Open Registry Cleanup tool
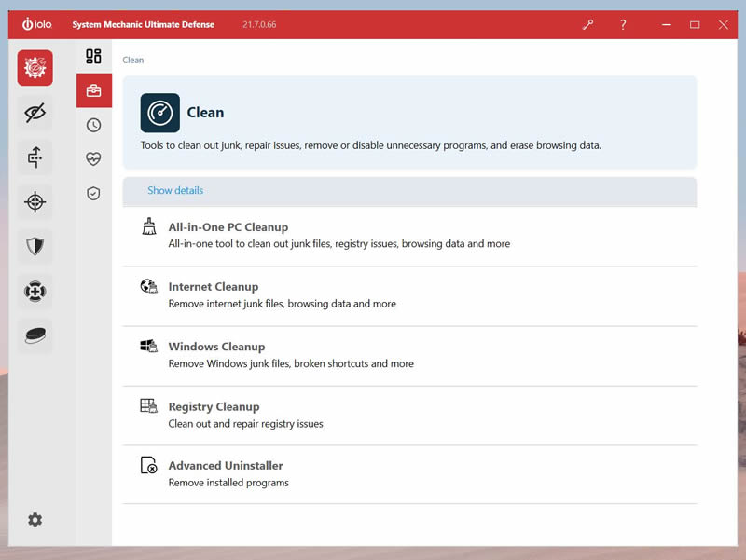 [x=409, y=416]
